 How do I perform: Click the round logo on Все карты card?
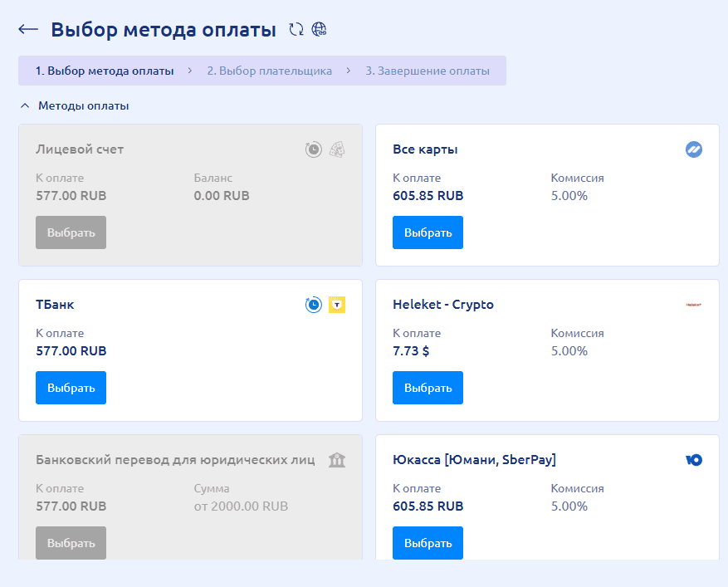[x=694, y=149]
